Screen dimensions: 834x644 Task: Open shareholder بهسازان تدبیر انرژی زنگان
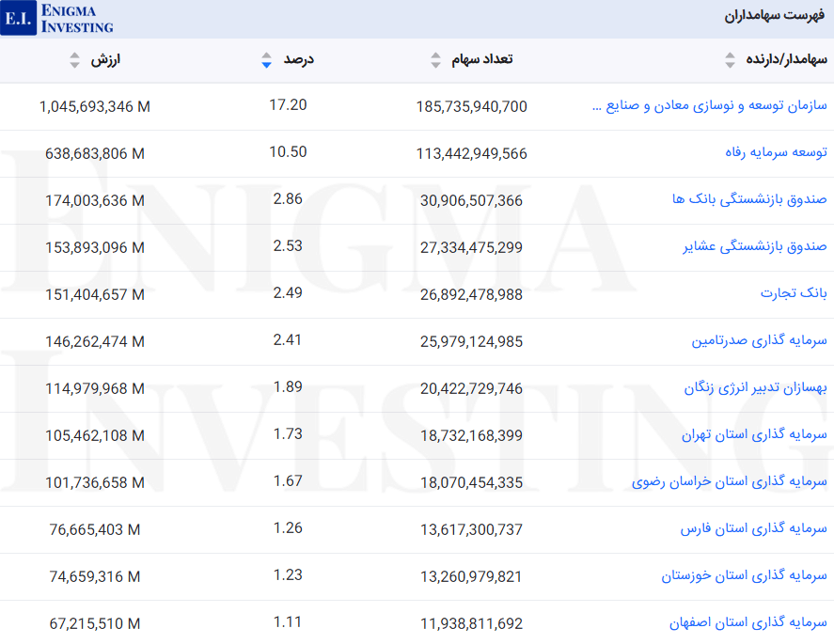pos(755,387)
